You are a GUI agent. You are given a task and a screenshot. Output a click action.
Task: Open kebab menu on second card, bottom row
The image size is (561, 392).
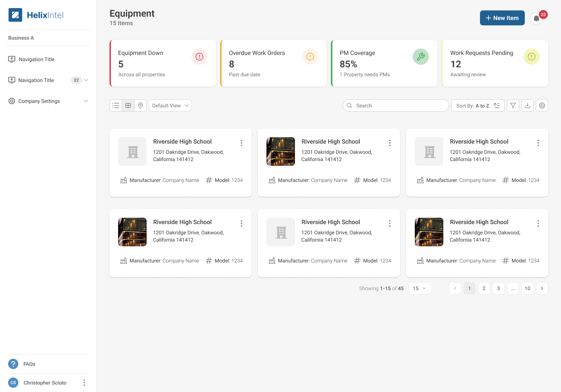[390, 224]
